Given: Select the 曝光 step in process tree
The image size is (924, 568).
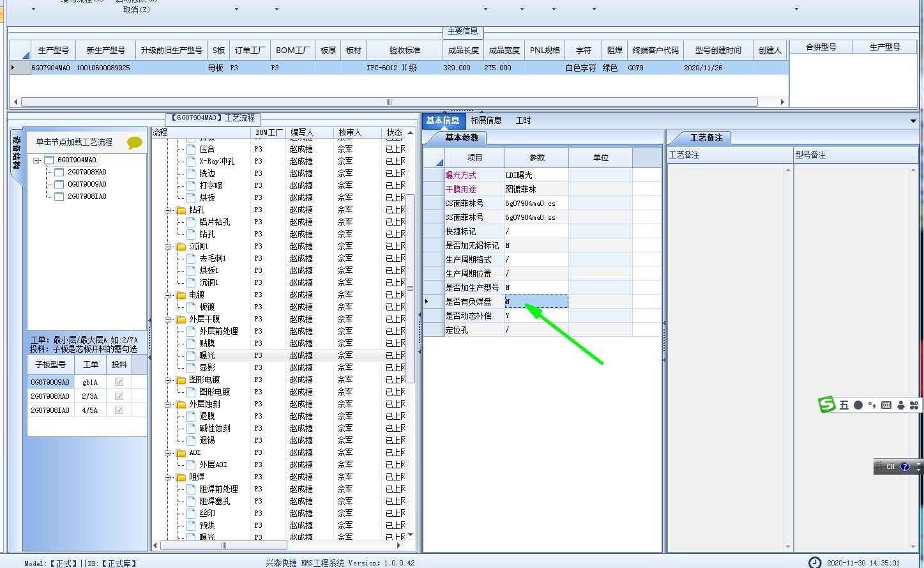Looking at the screenshot, I should point(207,356).
